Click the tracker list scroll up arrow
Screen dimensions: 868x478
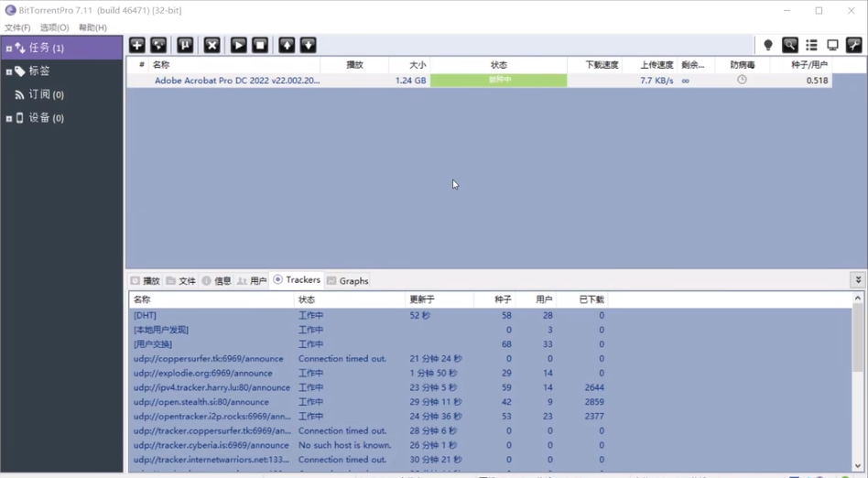pos(858,298)
